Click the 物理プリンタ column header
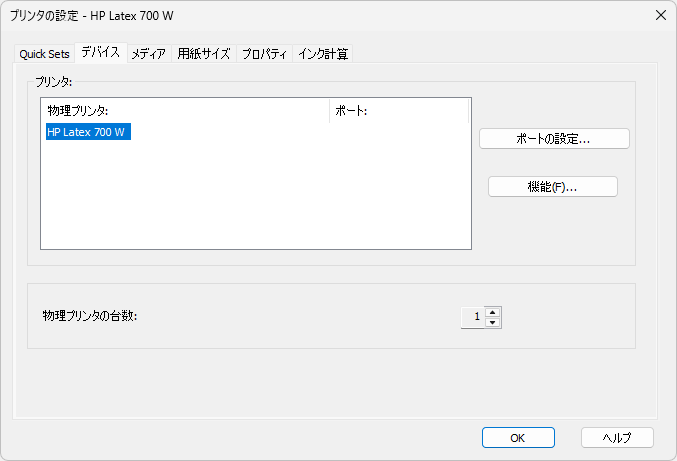The height and width of the screenshot is (461, 677). tap(185, 111)
